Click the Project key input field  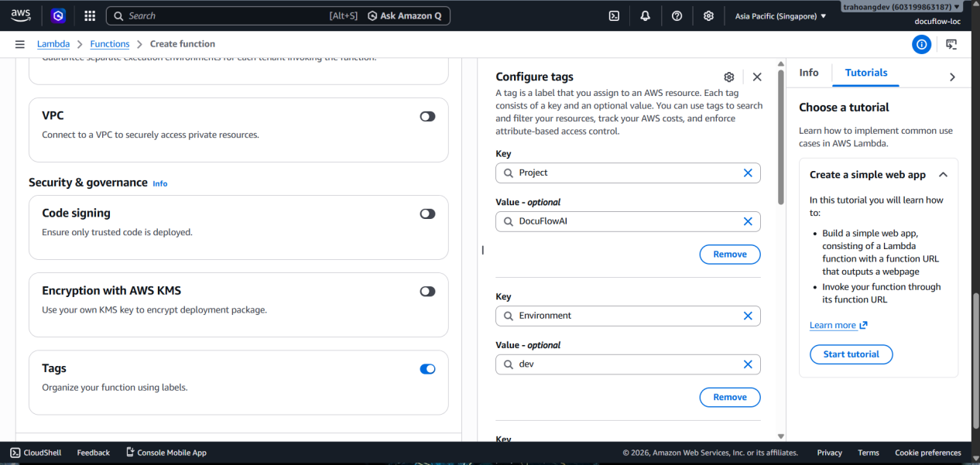point(628,173)
